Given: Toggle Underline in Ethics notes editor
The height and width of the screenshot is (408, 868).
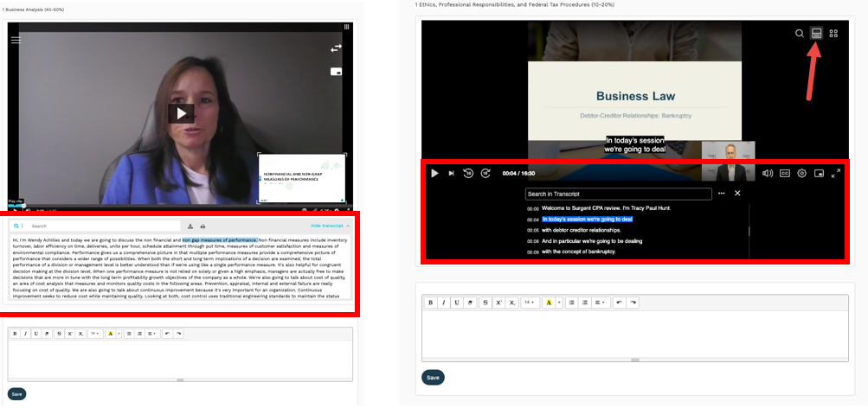Looking at the screenshot, I should 457,303.
